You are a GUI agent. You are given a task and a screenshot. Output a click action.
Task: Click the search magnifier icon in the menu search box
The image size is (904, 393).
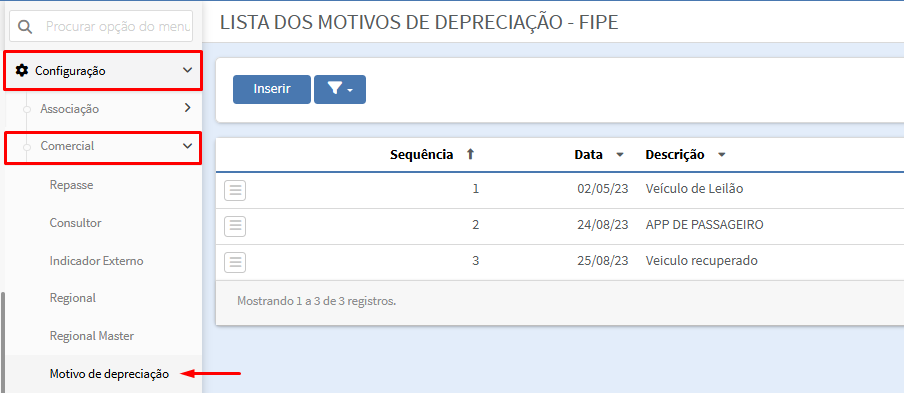click(x=24, y=27)
